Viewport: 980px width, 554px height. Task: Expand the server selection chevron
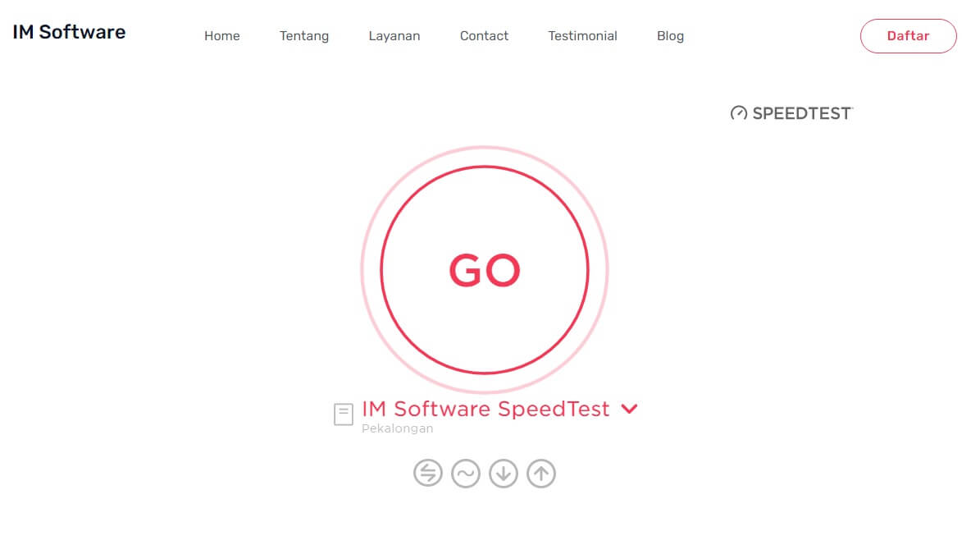[629, 409]
